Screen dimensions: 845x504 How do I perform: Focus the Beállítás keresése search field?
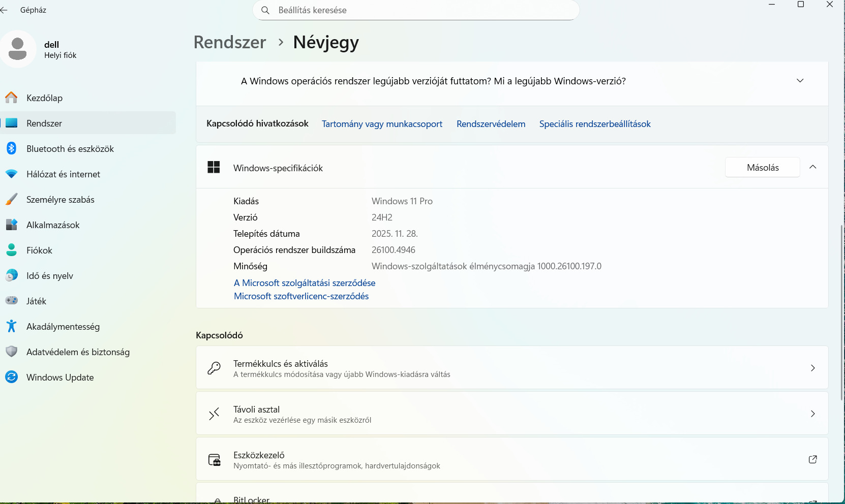416,10
